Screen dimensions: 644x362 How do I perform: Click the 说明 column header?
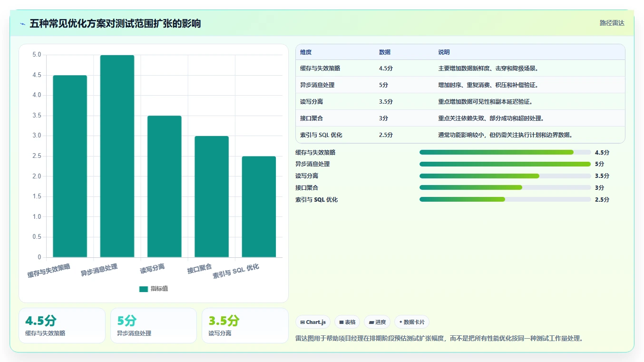(x=444, y=52)
